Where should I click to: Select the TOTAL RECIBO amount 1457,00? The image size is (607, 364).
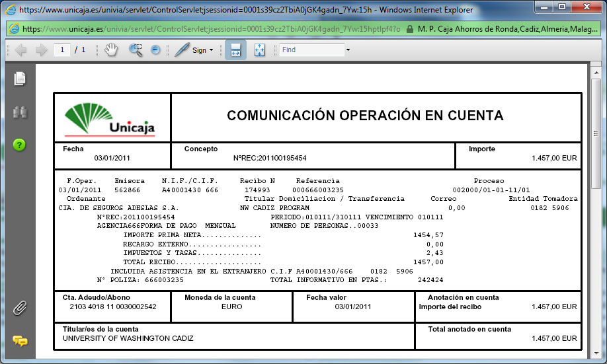tap(428, 262)
